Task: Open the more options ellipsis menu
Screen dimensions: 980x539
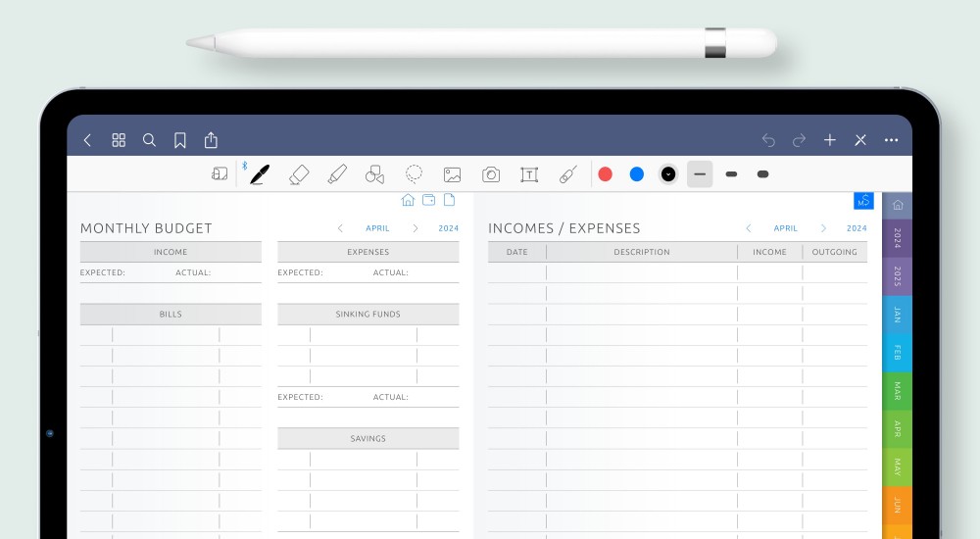Action: [891, 140]
